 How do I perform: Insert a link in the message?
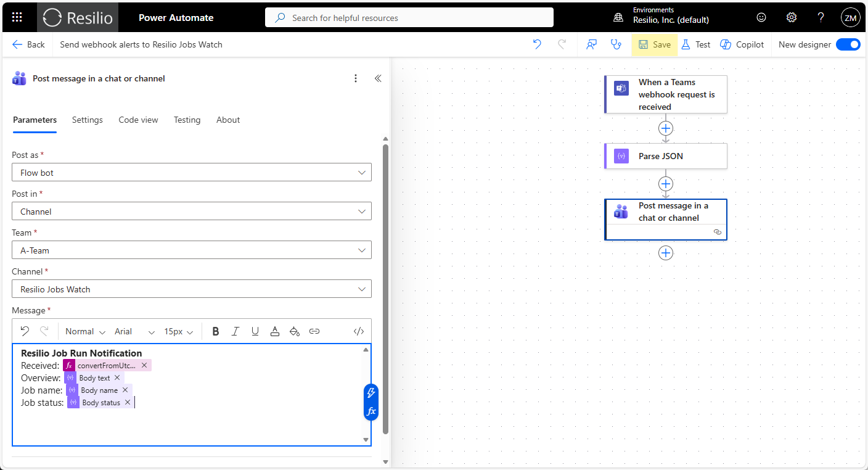coord(314,331)
